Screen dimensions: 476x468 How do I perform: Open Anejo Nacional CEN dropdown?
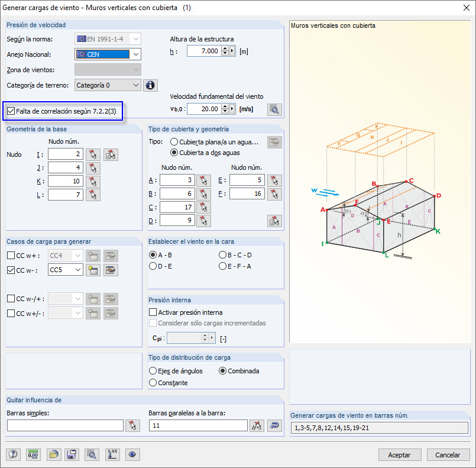(x=137, y=54)
